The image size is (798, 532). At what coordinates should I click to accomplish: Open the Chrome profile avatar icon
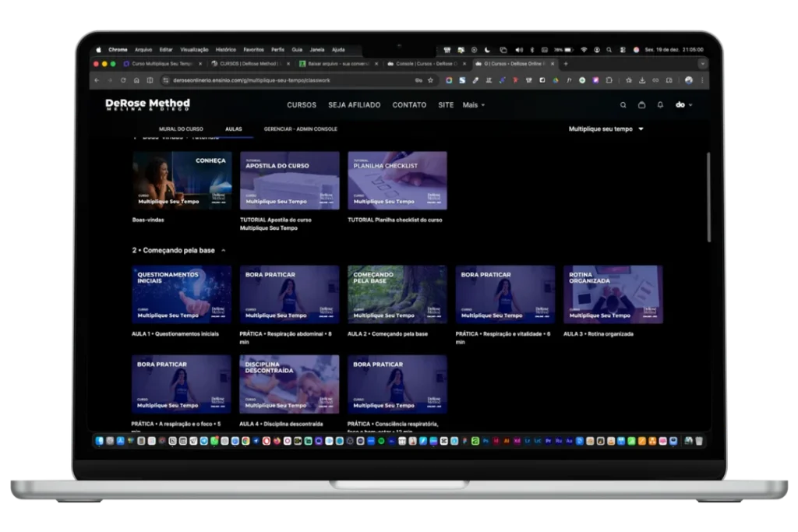pos(689,80)
